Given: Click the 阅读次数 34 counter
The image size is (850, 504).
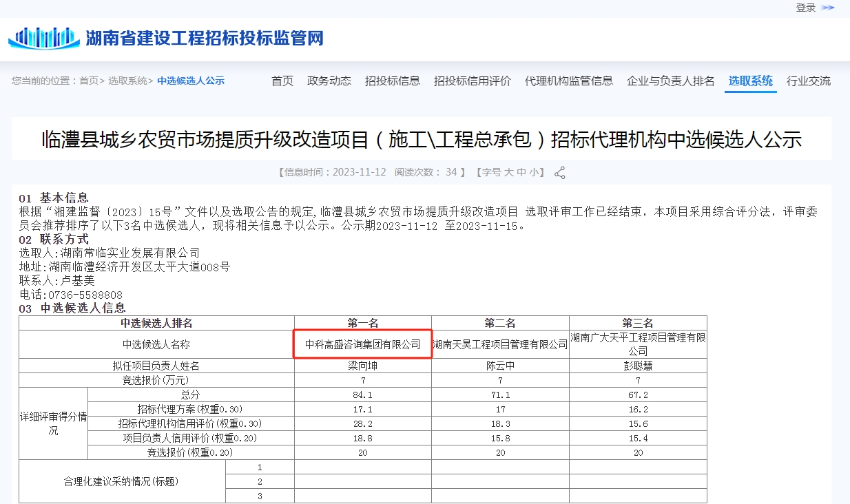Looking at the screenshot, I should (426, 172).
